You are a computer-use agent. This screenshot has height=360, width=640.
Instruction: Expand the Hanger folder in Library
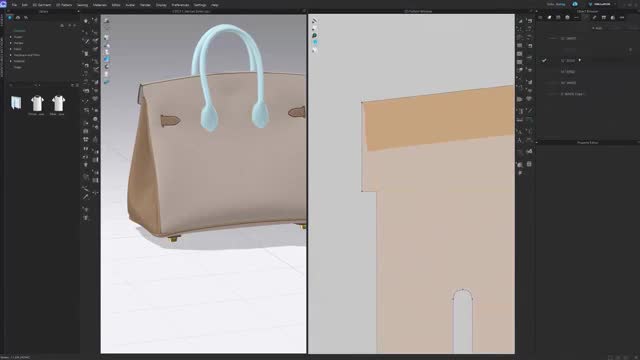tap(11, 43)
